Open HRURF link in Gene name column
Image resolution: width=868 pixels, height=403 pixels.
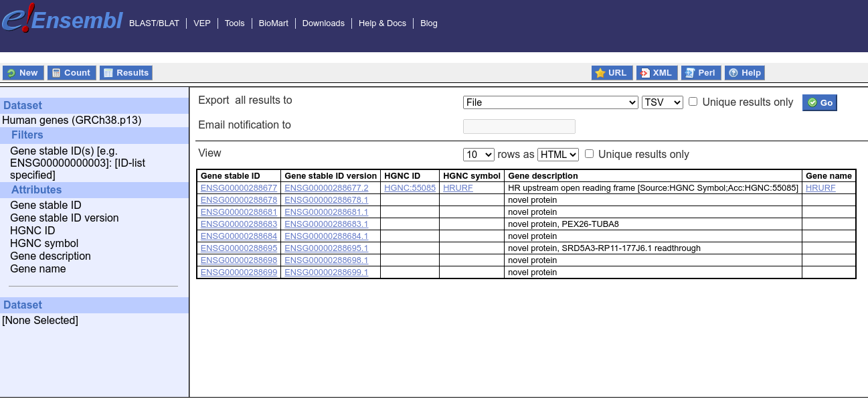[820, 188]
